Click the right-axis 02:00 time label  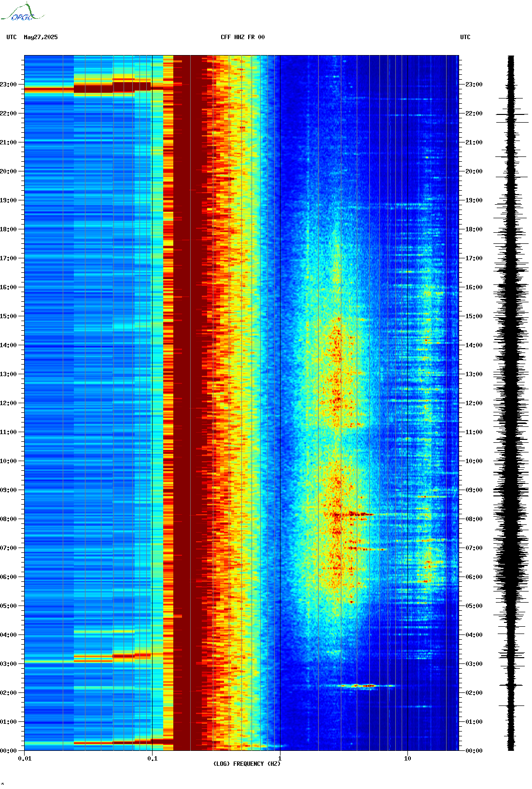click(474, 693)
